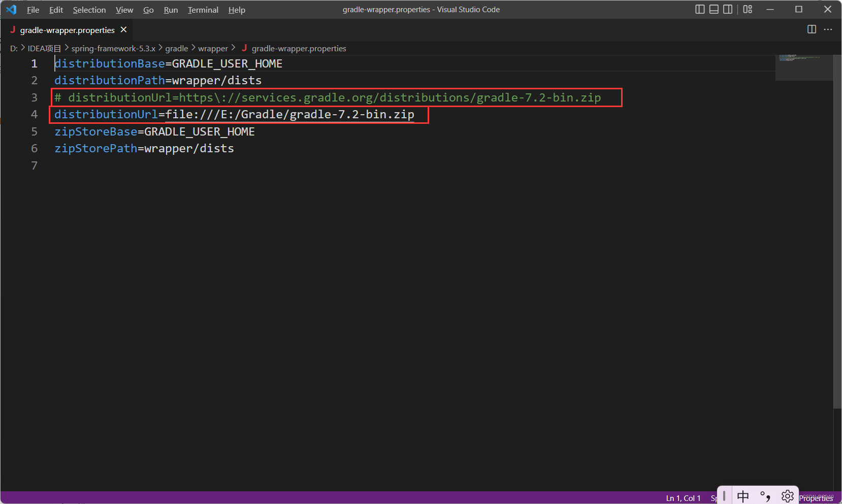Click the VS Code logo in the title bar
The image size is (842, 504).
11,10
